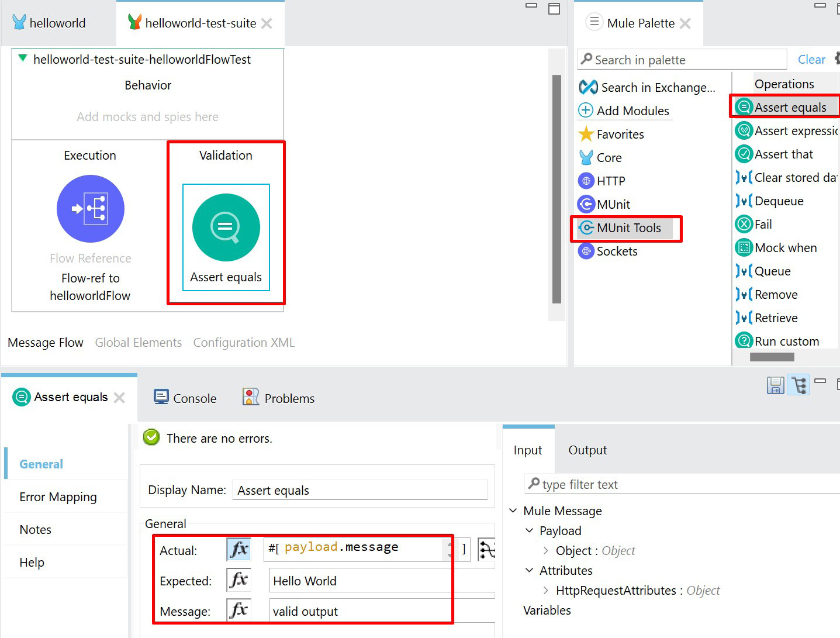Collapse the helloworldFlowTest green triangle
The height and width of the screenshot is (638, 840).
pos(23,58)
